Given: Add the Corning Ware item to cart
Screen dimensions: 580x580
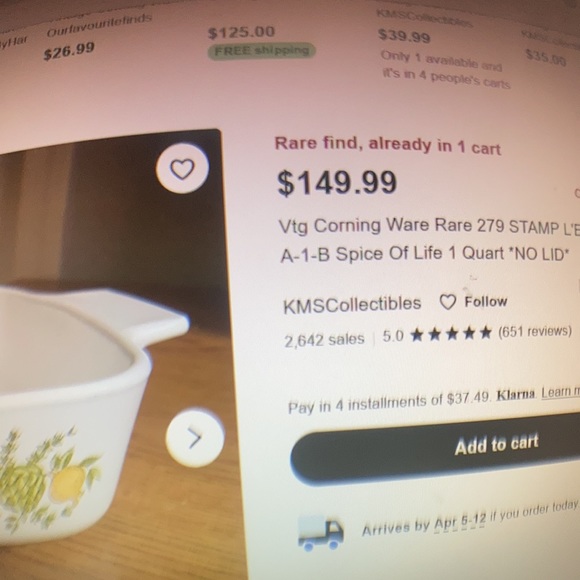Looking at the screenshot, I should [x=435, y=447].
